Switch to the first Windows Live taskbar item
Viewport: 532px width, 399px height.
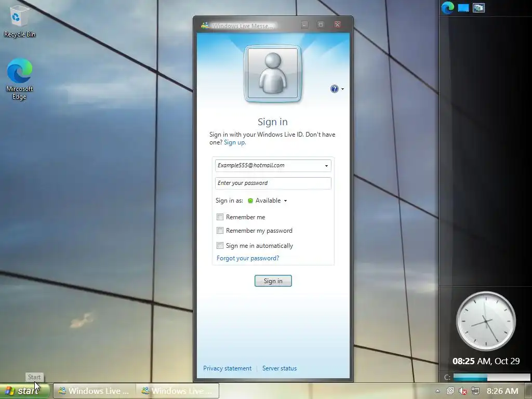tap(95, 391)
